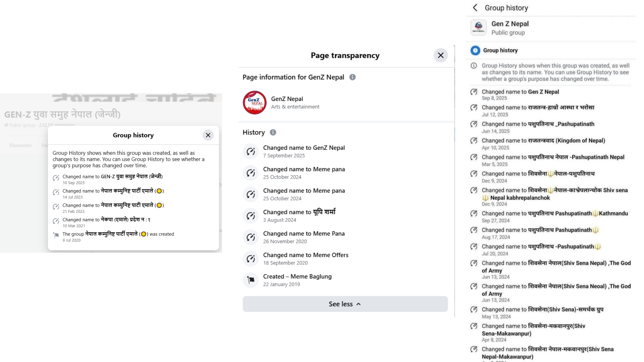This screenshot has width=644, height=362.
Task: Select the text Changed name to Meme Offers
Action: pos(306,255)
